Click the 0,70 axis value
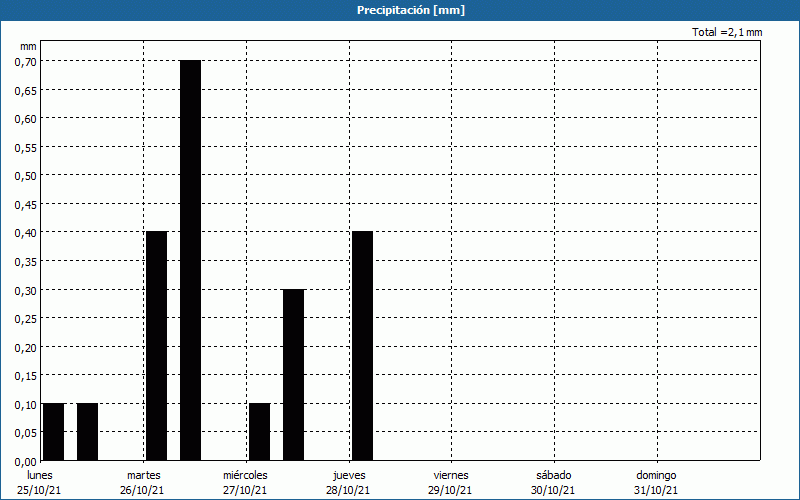The width and height of the screenshot is (800, 500). click(x=25, y=61)
